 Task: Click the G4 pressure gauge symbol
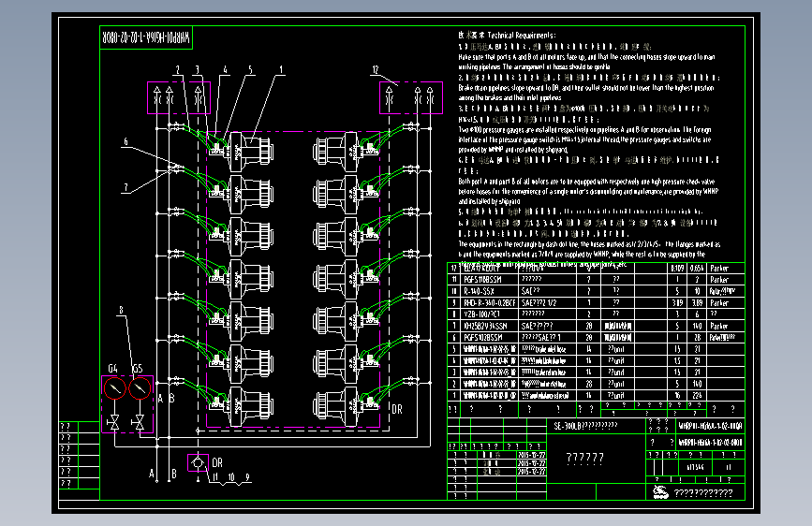coord(115,388)
